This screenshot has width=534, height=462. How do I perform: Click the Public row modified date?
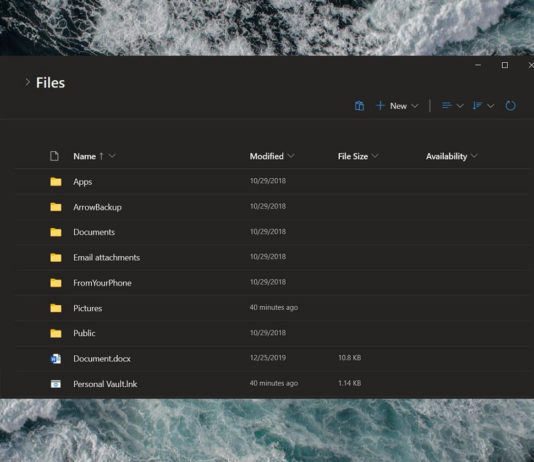click(x=268, y=333)
